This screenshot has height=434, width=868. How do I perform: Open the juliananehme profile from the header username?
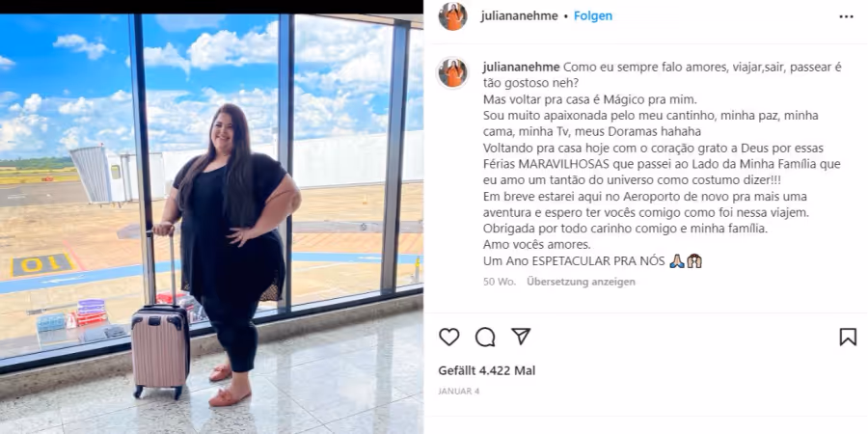tap(519, 16)
